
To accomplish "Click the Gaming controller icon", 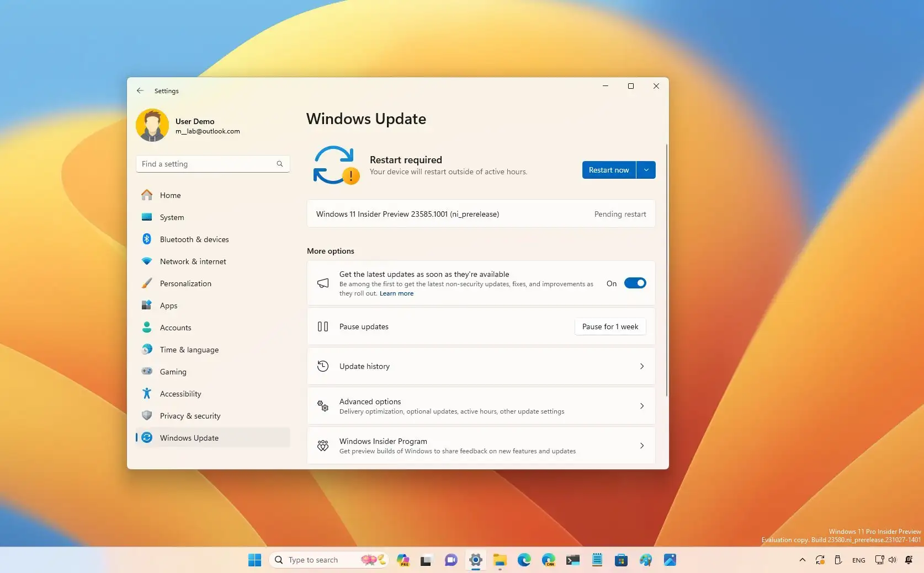I will pyautogui.click(x=147, y=371).
